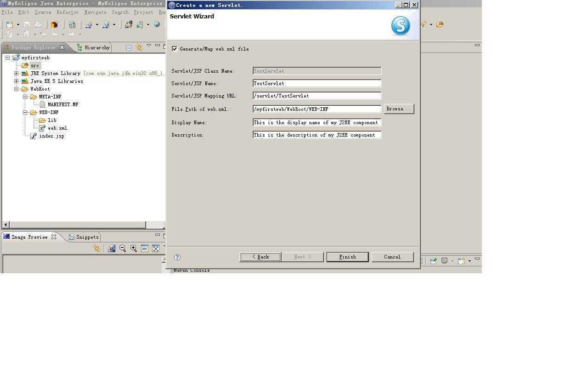Close the Package Explorer tab via its X
This screenshot has width=588, height=368.
(62, 47)
